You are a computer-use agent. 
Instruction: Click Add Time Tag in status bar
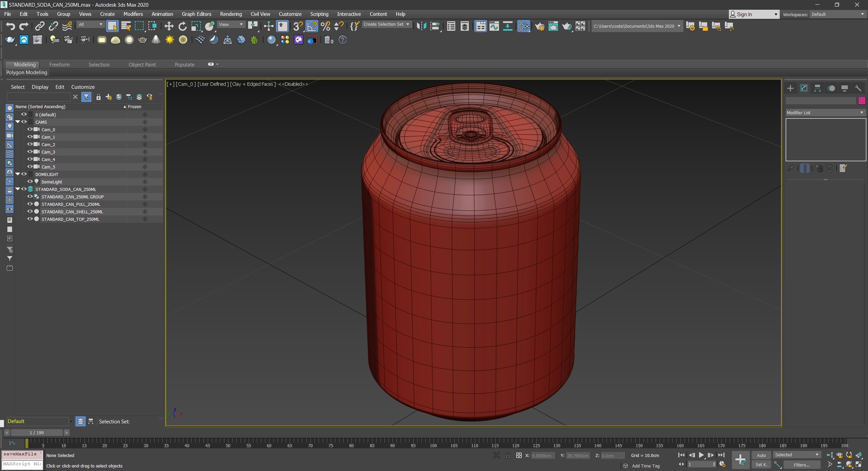coord(646,466)
